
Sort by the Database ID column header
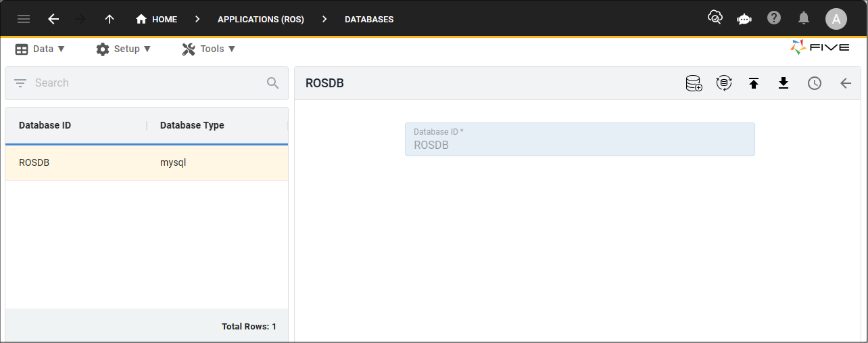pos(45,125)
